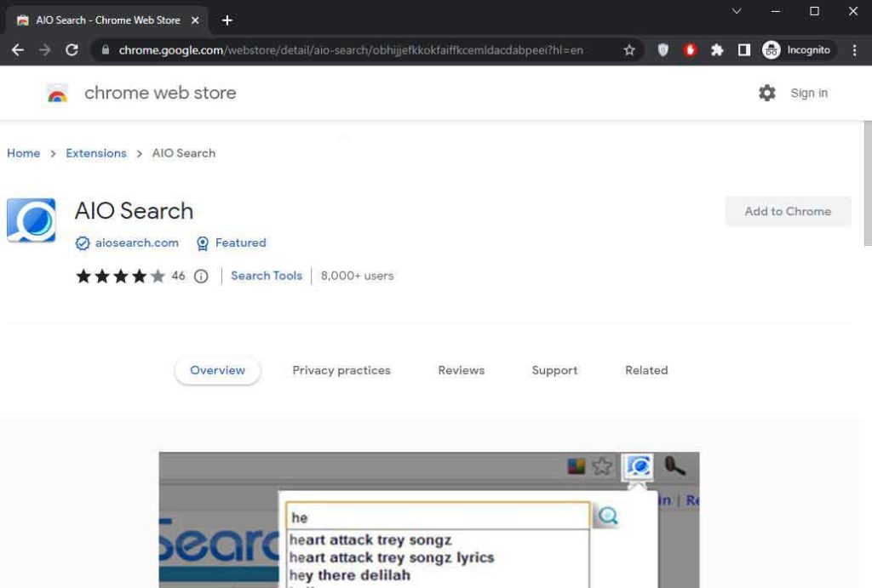Click the Extensions puzzle icon in the toolbar
This screenshot has height=588, width=872.
[x=717, y=50]
